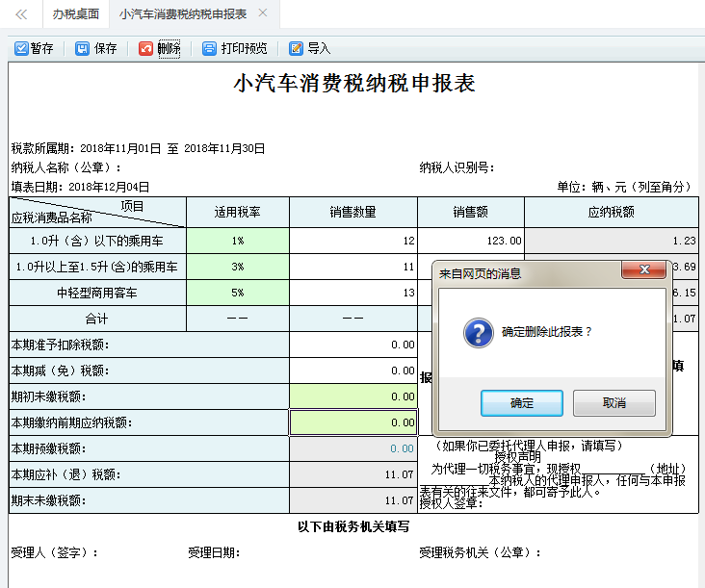Select row 1.0升以上至1.5升(含)的乘用车
The height and width of the screenshot is (588, 705).
pos(97,267)
